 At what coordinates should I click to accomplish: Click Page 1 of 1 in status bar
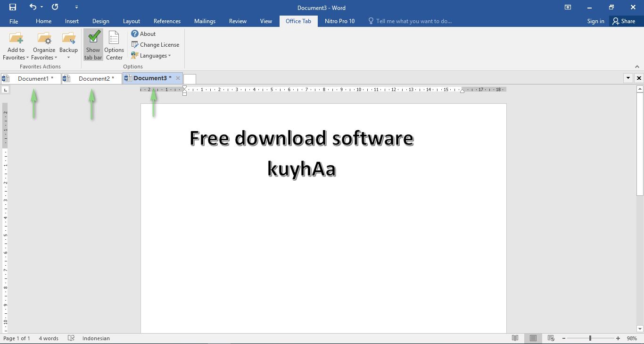17,338
